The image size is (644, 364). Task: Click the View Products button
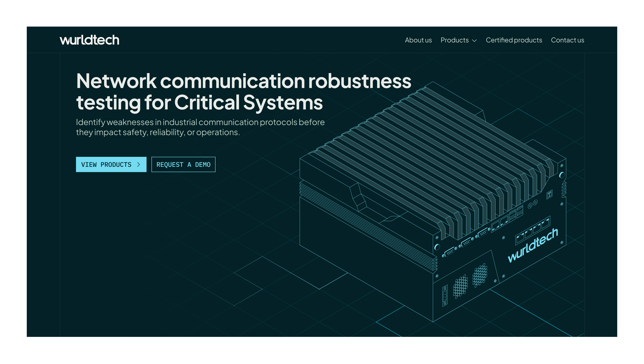click(x=111, y=164)
